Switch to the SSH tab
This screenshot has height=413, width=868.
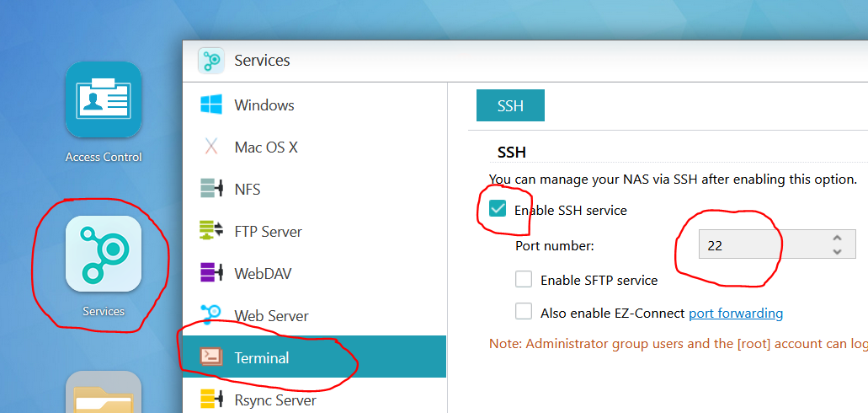click(x=510, y=106)
